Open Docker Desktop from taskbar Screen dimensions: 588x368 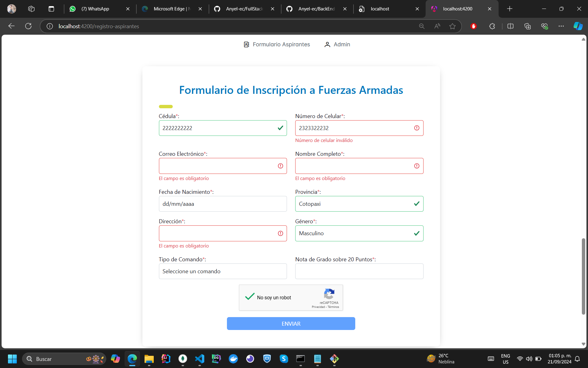[x=233, y=359]
